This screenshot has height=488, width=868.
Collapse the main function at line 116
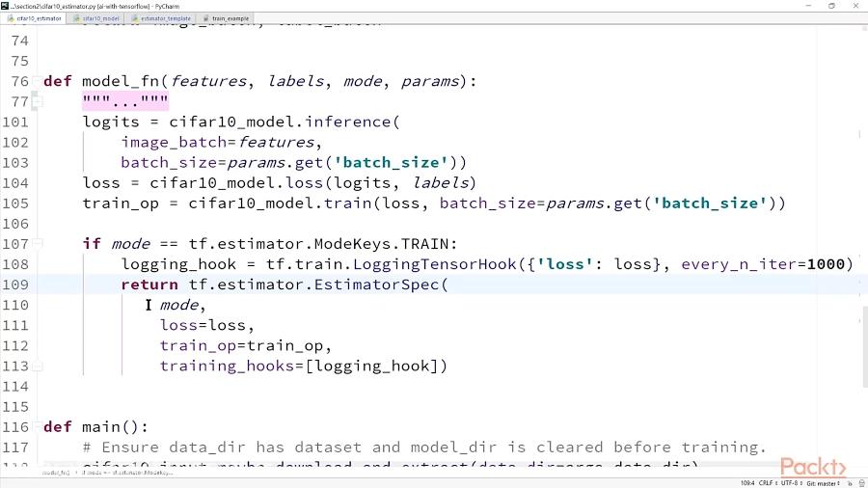[39, 427]
